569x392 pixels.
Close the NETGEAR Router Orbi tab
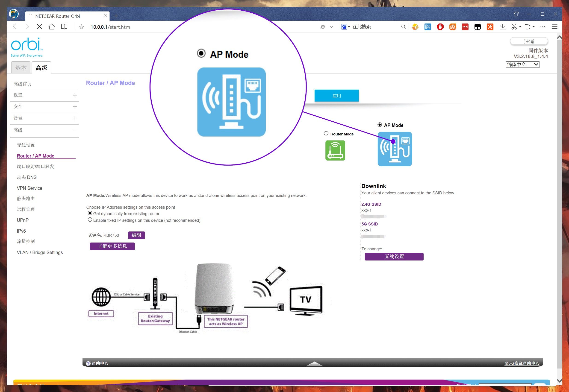click(x=106, y=16)
